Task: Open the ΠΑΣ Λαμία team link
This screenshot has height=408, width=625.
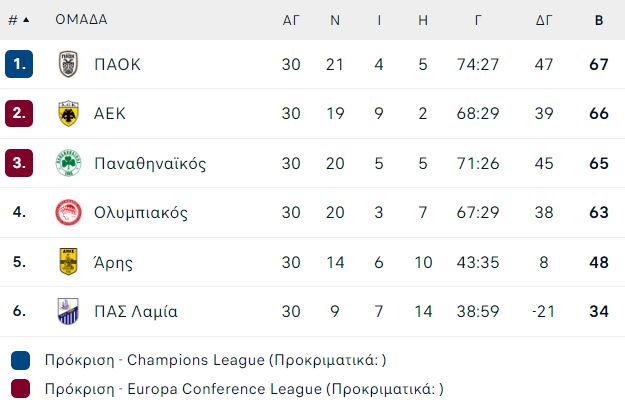Action: (x=136, y=311)
